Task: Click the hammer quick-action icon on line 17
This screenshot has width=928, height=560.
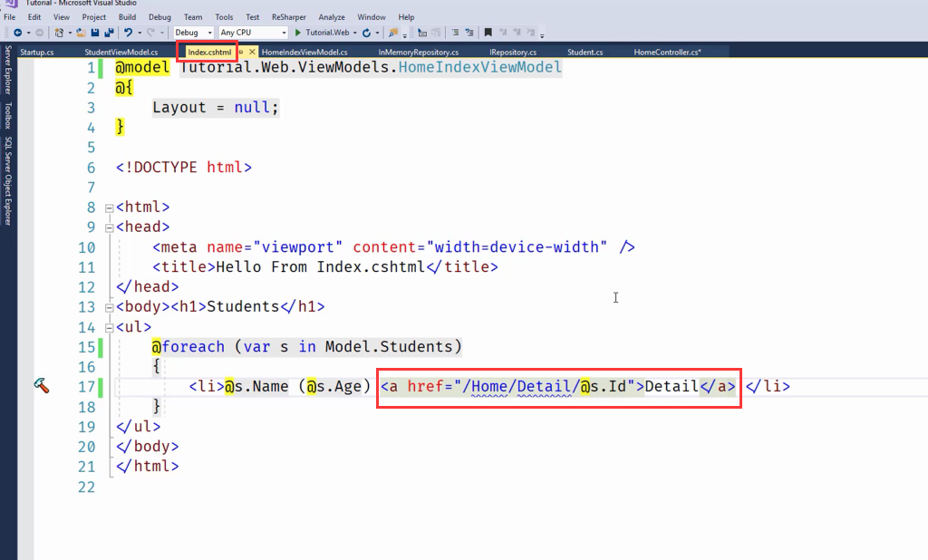Action: click(40, 386)
